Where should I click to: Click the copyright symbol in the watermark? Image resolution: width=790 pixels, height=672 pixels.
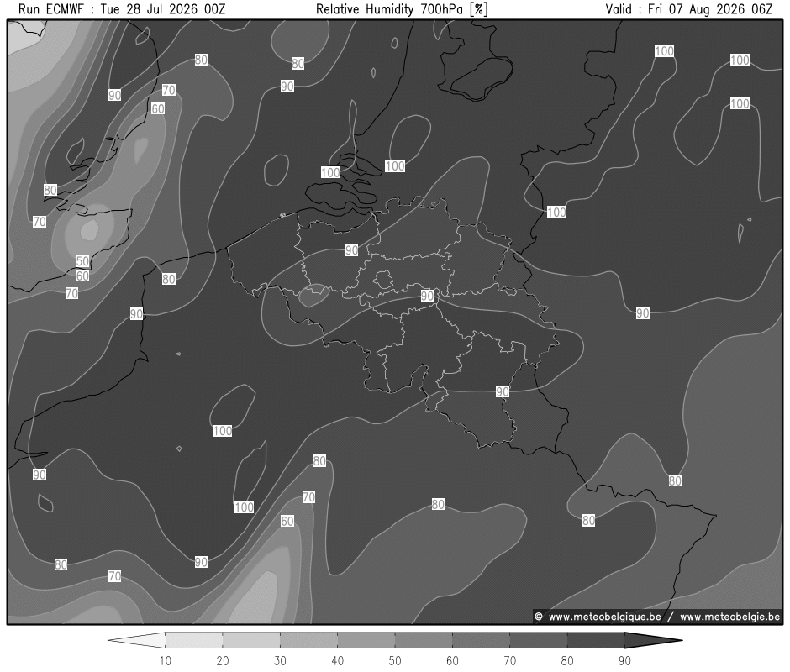pyautogui.click(x=539, y=617)
